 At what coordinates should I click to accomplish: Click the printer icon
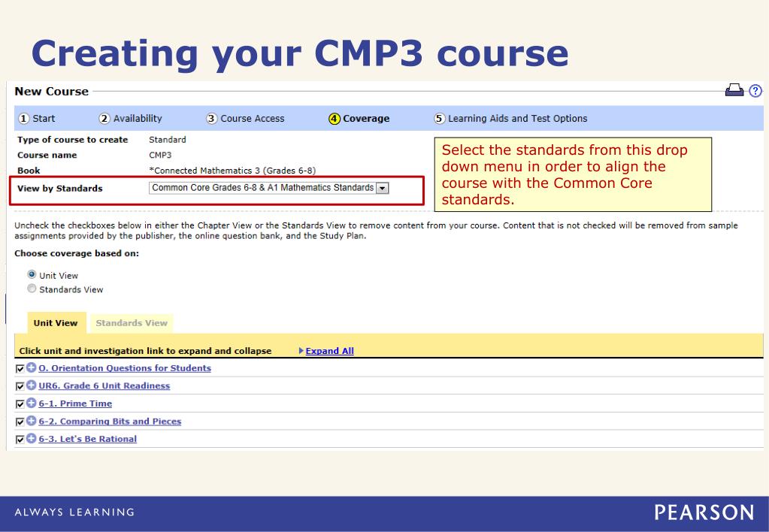(x=734, y=90)
